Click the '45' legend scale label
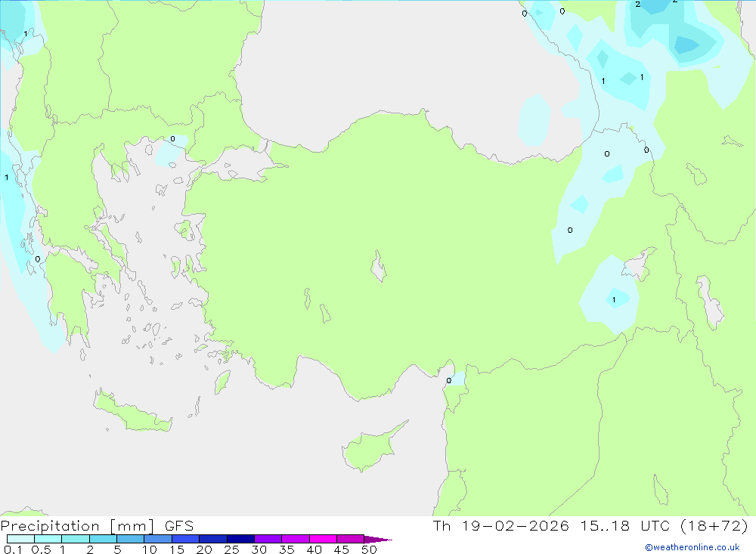756x554 pixels. pos(342,549)
